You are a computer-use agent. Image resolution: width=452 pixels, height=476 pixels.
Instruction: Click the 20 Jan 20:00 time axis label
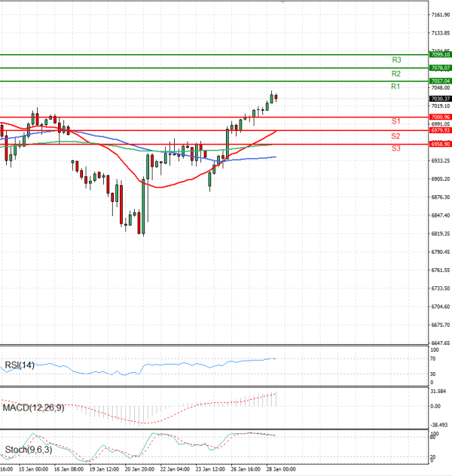[x=139, y=469]
